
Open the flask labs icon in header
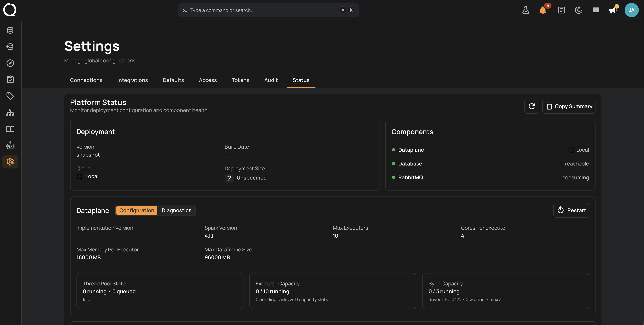pos(526,10)
